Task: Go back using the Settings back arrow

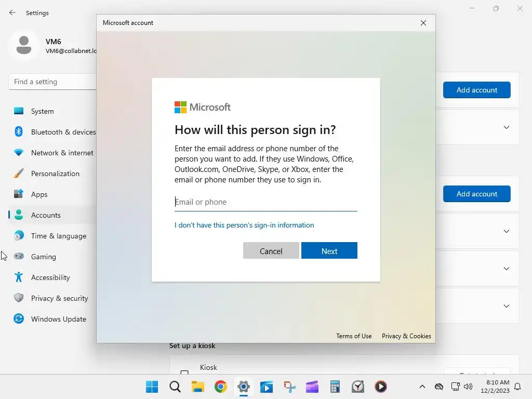Action: point(12,12)
